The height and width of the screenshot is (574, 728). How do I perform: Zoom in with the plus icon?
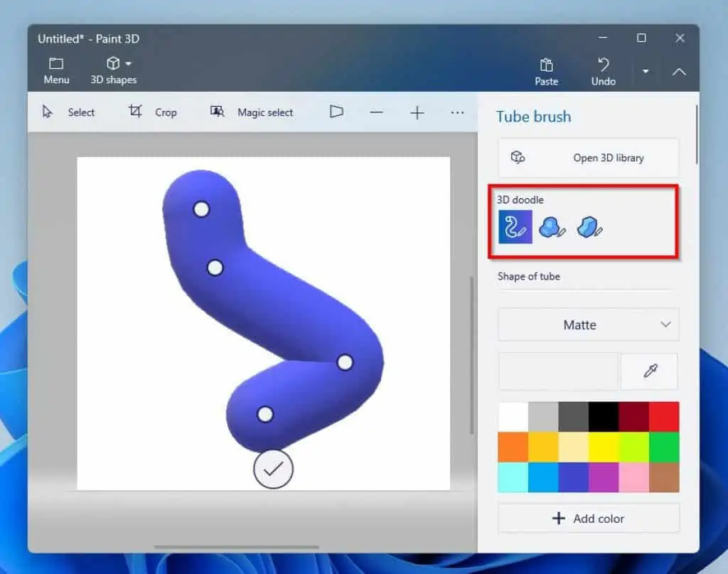pos(417,112)
